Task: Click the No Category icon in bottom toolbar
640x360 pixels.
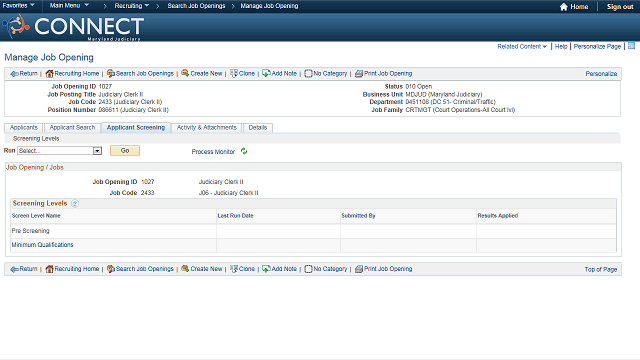Action: click(x=308, y=269)
